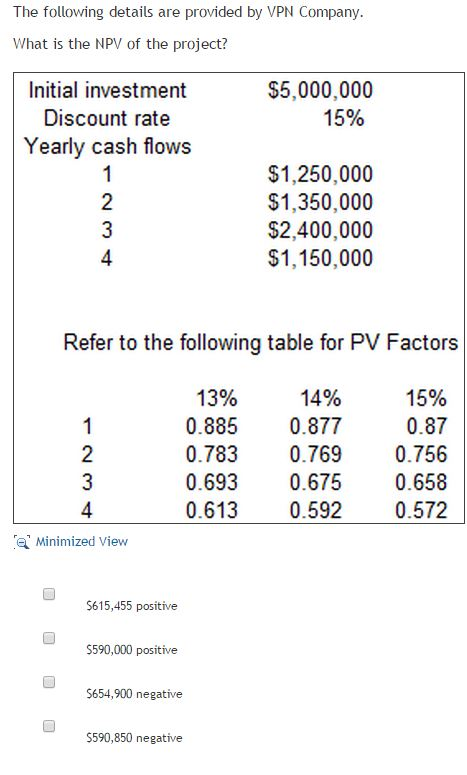Click the 0.572 PV factor cell
Screen dimensions: 467x775
click(x=421, y=511)
